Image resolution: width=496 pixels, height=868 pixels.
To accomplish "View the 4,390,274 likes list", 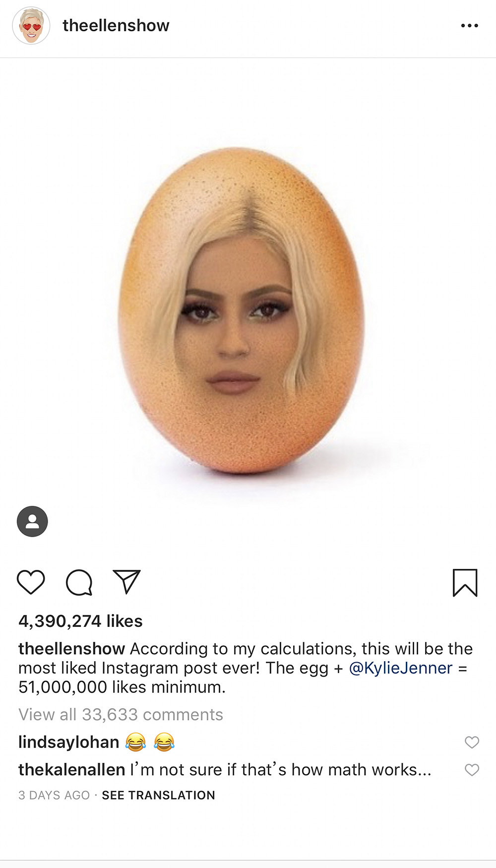I will (80, 621).
